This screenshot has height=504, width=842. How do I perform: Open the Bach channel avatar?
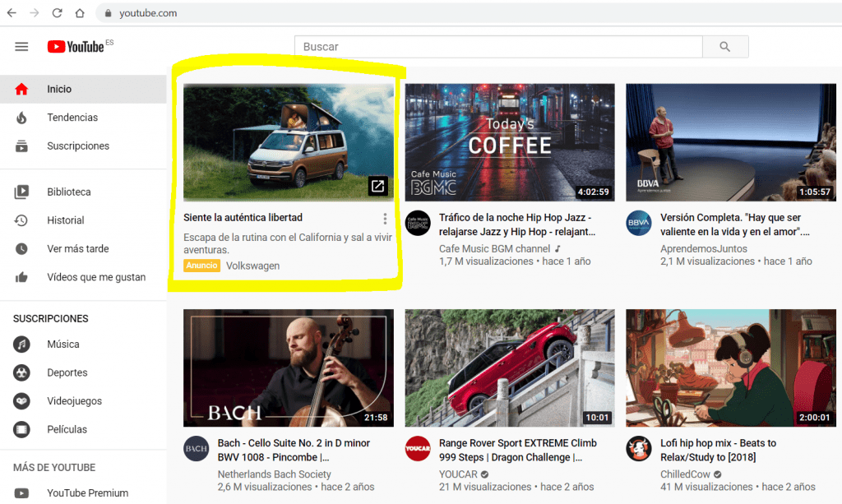196,449
